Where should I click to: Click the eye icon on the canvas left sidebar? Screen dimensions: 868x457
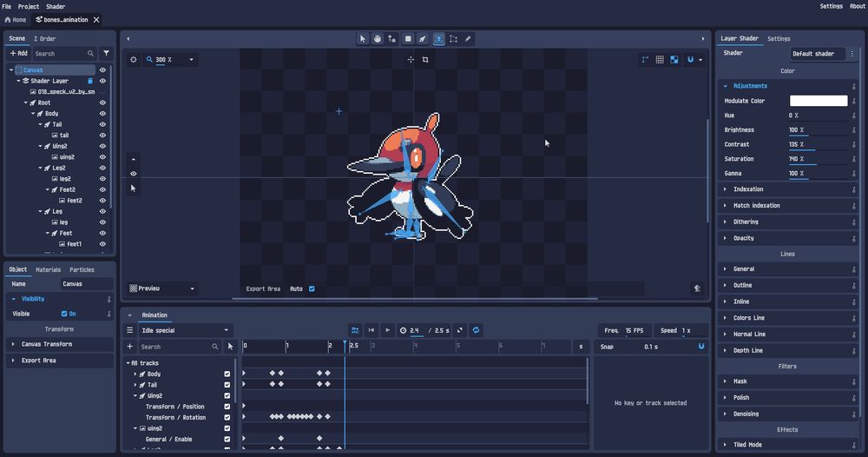coord(134,174)
